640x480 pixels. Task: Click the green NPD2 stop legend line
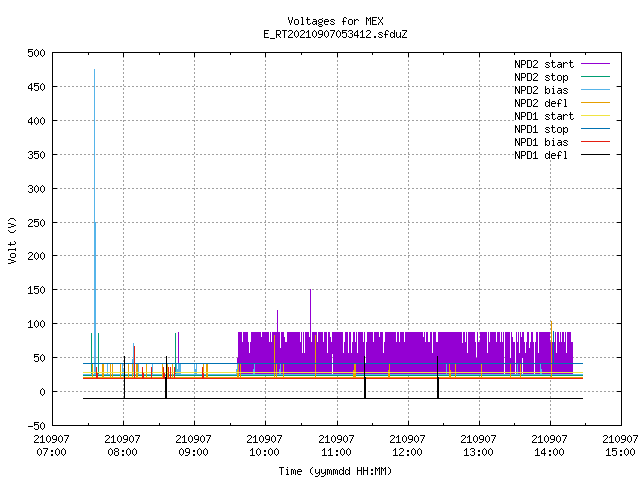tap(595, 77)
